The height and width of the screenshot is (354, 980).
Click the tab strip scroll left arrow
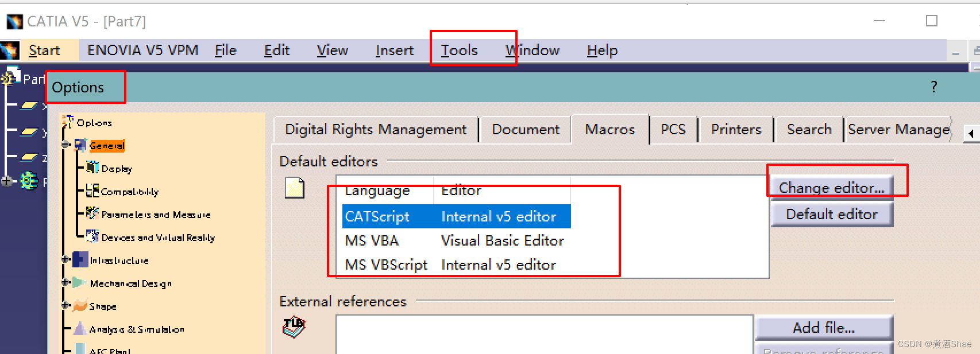971,133
